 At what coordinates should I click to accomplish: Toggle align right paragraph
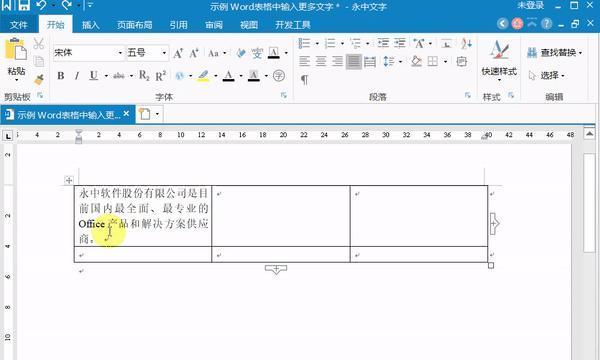point(337,62)
